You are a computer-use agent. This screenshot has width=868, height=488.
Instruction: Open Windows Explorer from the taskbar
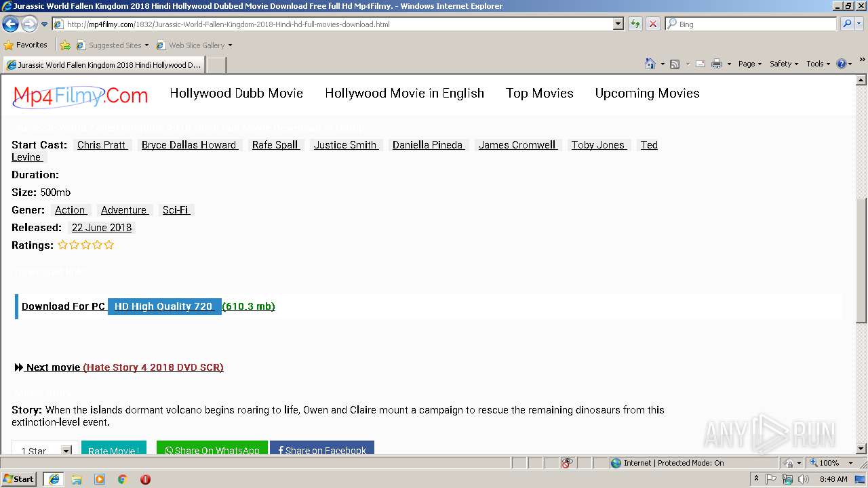(x=77, y=479)
